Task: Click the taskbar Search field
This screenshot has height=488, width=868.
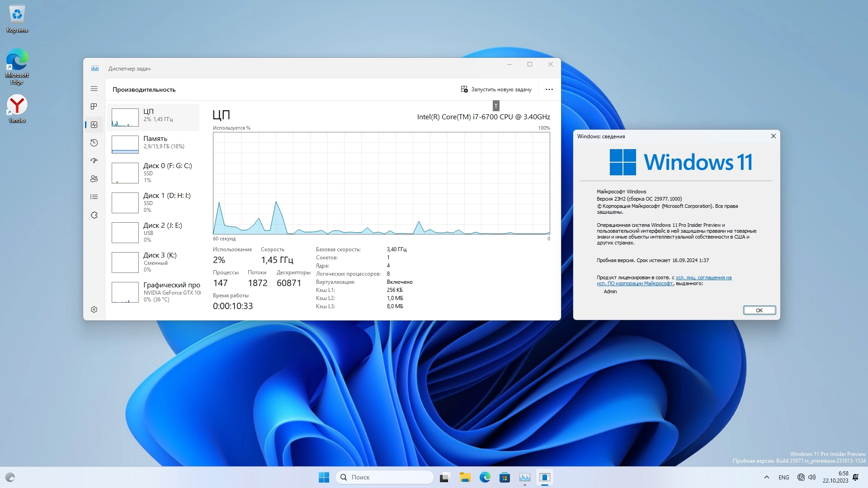Action: tap(384, 477)
